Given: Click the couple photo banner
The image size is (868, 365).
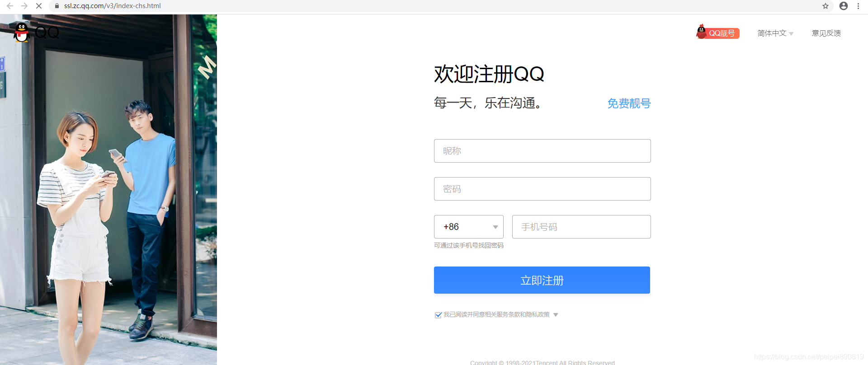Looking at the screenshot, I should click(x=108, y=190).
